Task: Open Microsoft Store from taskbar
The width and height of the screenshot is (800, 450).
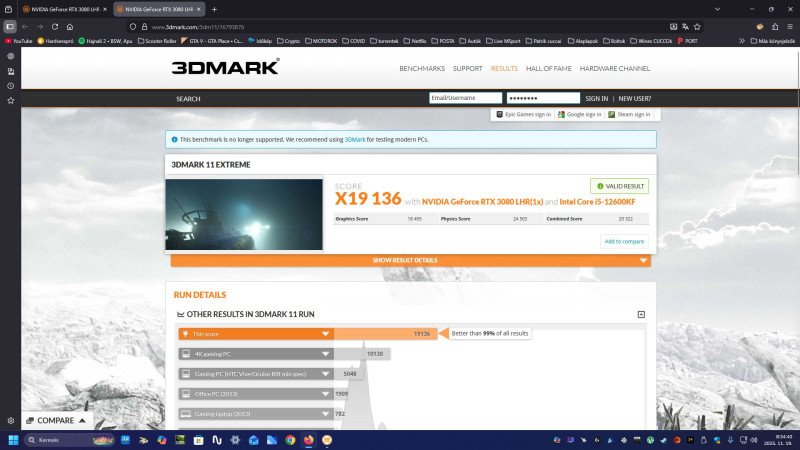Action: (x=198, y=440)
